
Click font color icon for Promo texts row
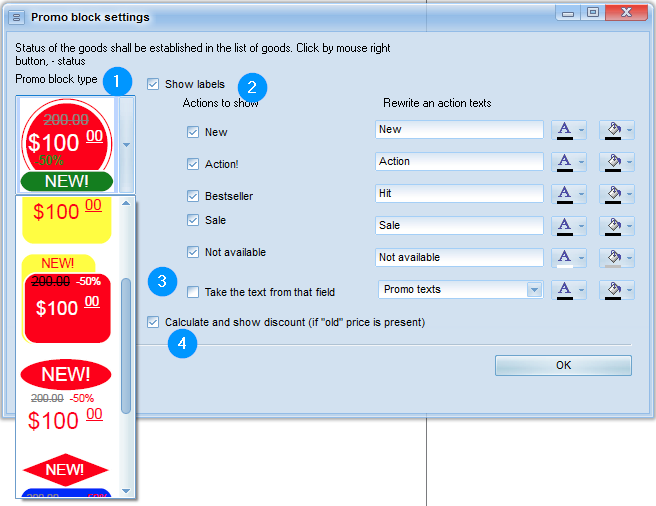(564, 290)
